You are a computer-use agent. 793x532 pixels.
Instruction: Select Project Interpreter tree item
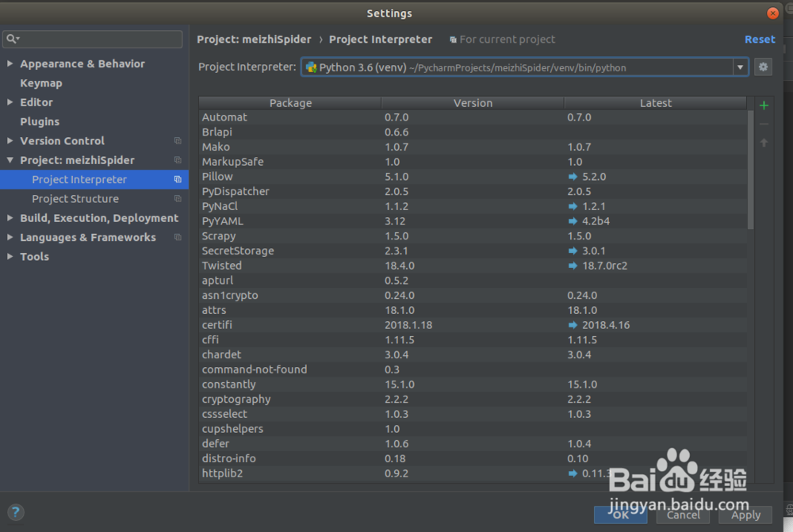[x=94, y=179]
